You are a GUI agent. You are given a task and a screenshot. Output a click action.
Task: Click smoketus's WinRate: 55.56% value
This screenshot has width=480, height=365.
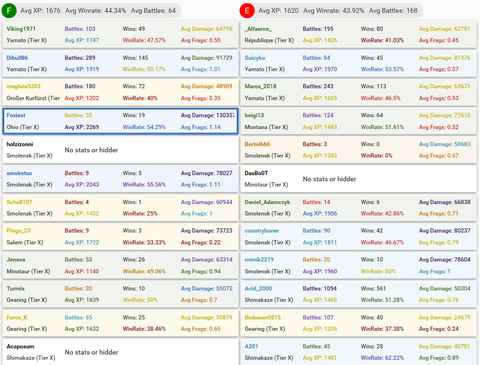click(144, 185)
